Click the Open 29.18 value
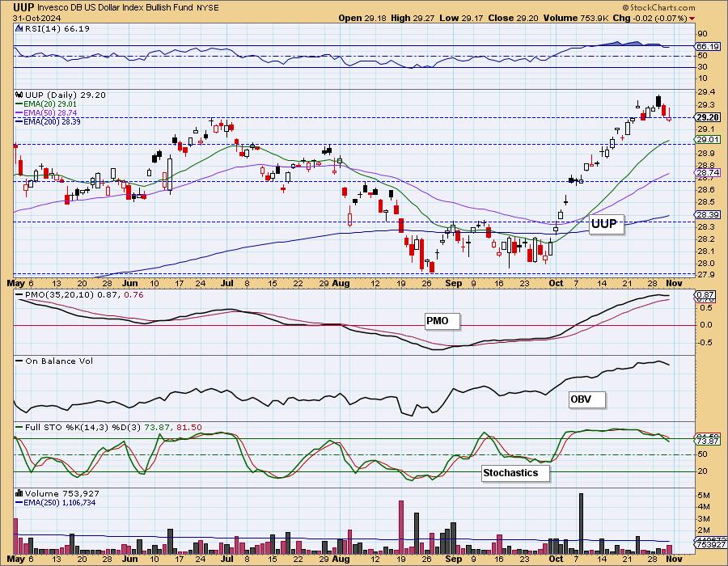The width and height of the screenshot is (728, 566). click(x=362, y=18)
